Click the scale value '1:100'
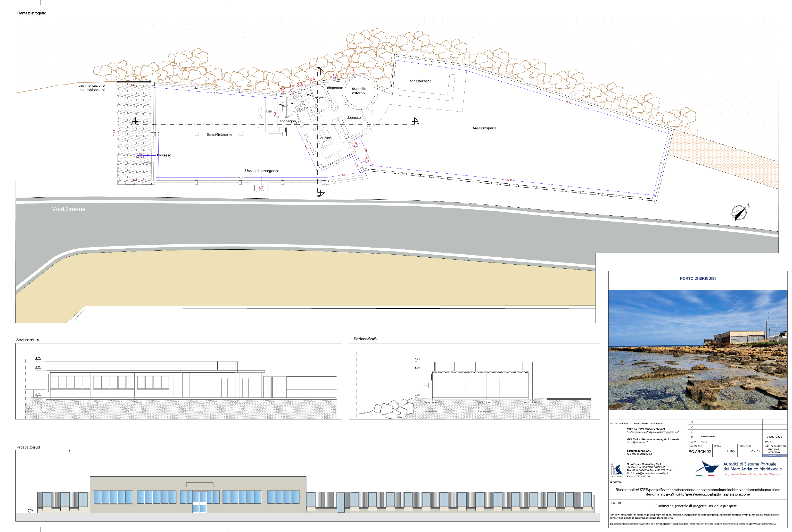The height and width of the screenshot is (532, 792). coord(731,452)
